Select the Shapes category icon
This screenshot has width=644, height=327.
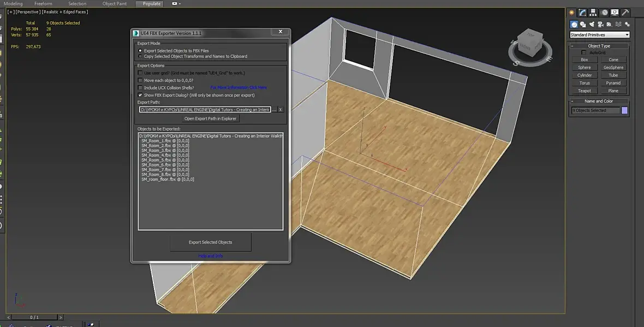coord(583,25)
